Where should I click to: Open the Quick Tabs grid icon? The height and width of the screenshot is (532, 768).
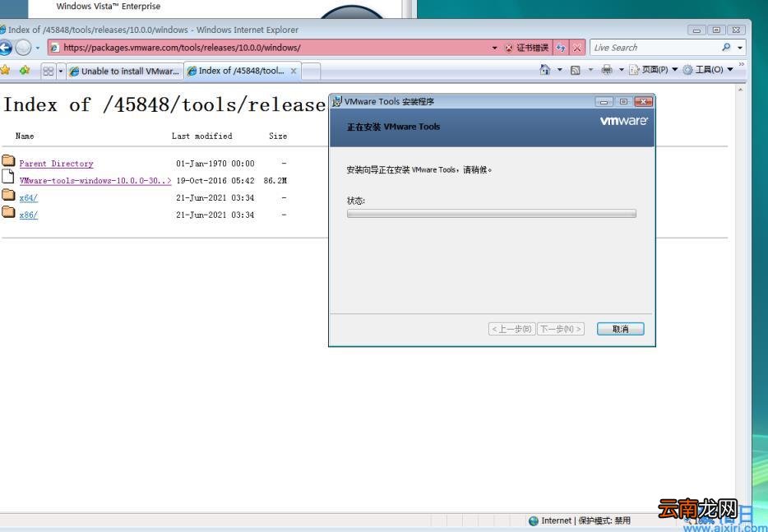pos(48,71)
